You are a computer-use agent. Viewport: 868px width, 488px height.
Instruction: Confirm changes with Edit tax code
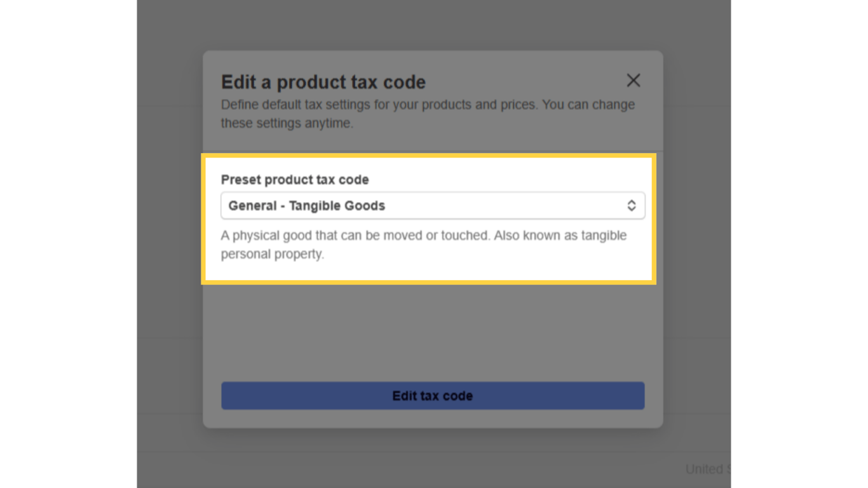pyautogui.click(x=433, y=395)
